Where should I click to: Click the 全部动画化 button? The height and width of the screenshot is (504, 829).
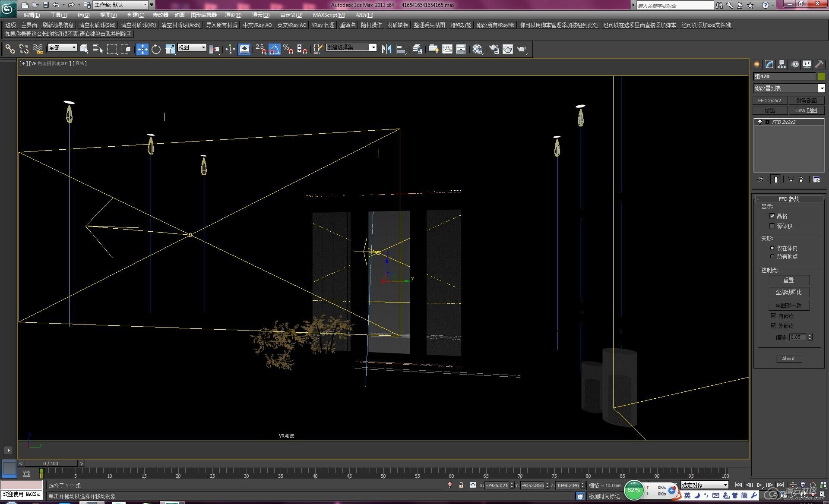pos(788,292)
